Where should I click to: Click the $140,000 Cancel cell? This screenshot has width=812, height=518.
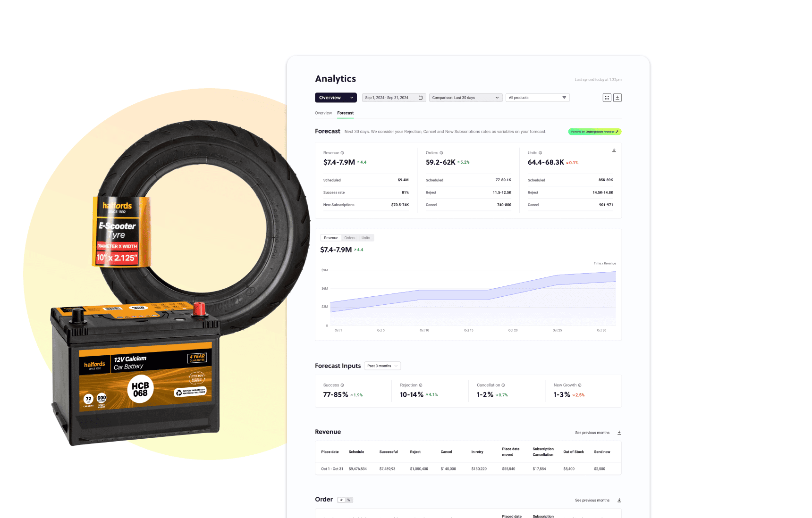click(x=448, y=469)
